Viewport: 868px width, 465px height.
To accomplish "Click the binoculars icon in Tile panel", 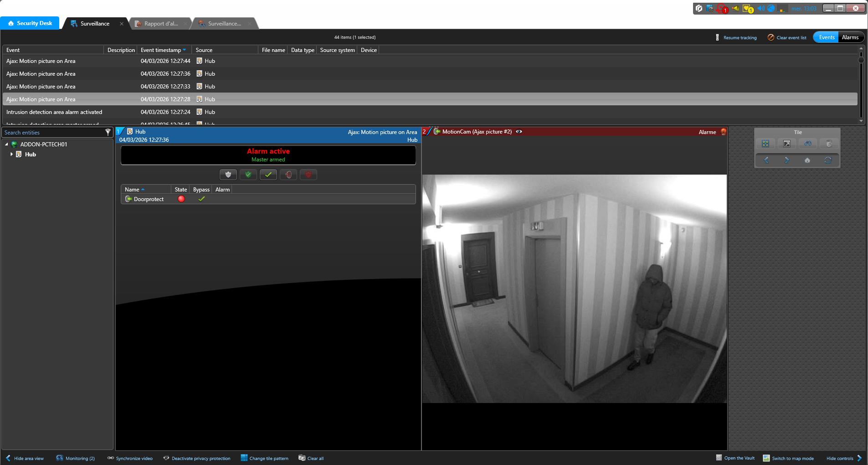I will point(808,144).
